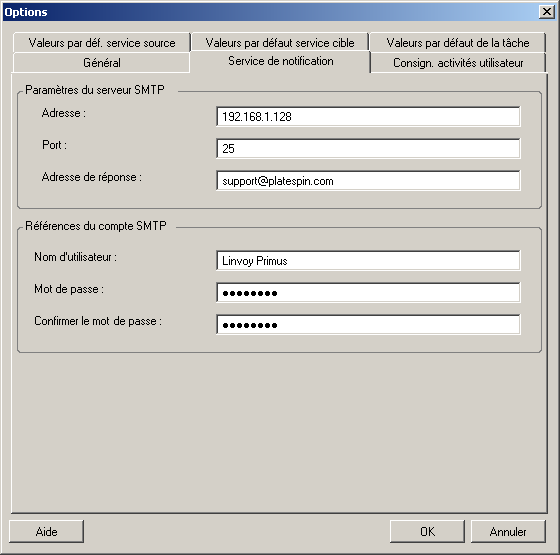Open the Valeurs par déf. service source tab
560x555 pixels.
(102, 43)
